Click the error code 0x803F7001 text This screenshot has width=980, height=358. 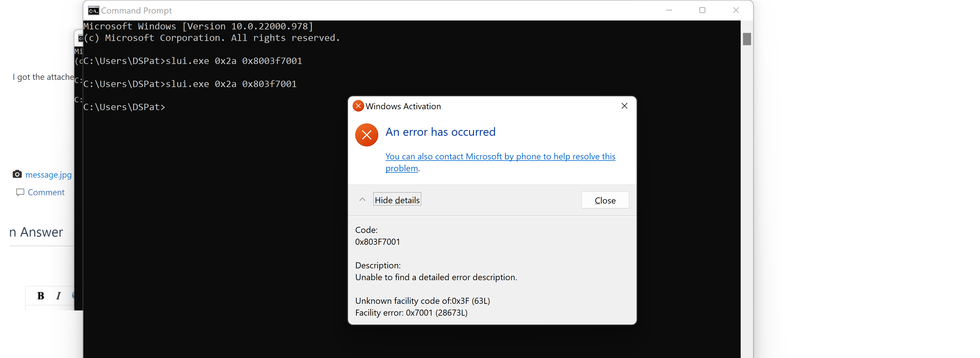[377, 242]
